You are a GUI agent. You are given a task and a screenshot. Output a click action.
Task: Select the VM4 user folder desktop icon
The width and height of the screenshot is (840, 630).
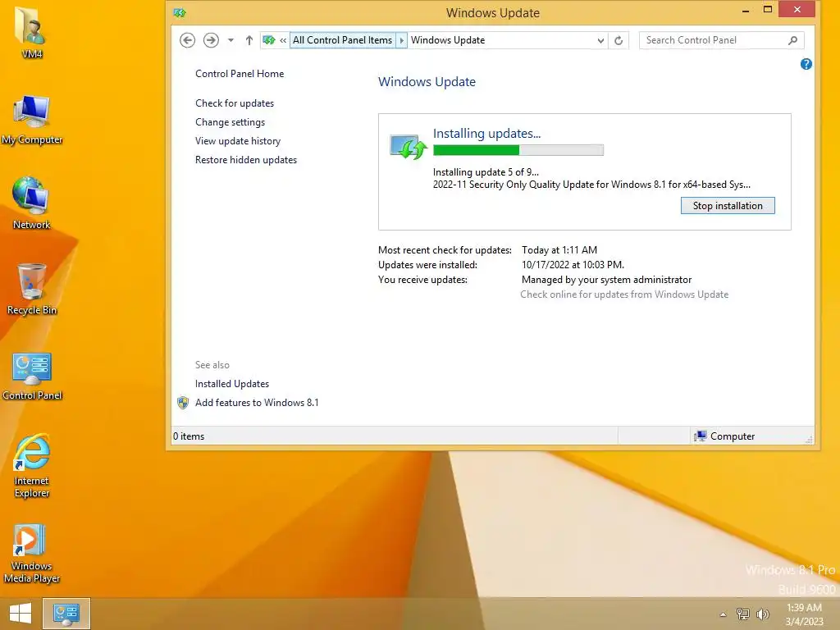32,33
